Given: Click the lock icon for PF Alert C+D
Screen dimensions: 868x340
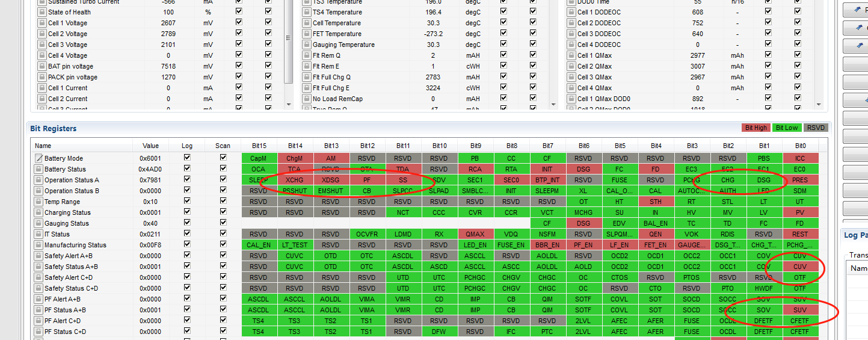Looking at the screenshot, I should coord(39,321).
